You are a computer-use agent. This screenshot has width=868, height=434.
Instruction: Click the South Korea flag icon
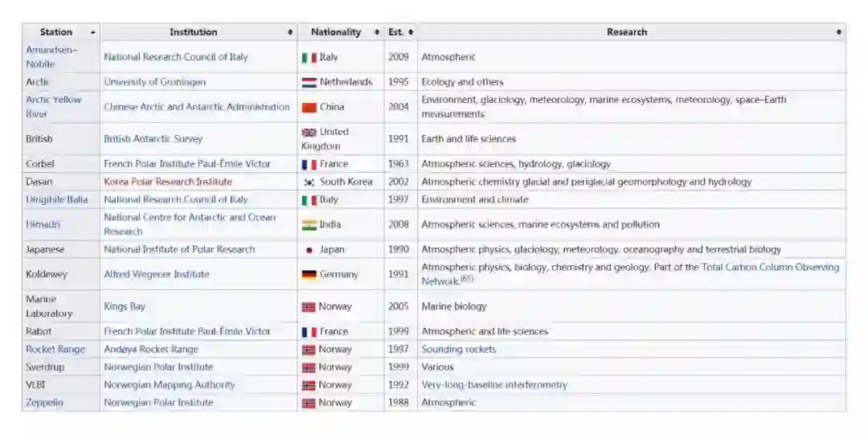click(309, 182)
